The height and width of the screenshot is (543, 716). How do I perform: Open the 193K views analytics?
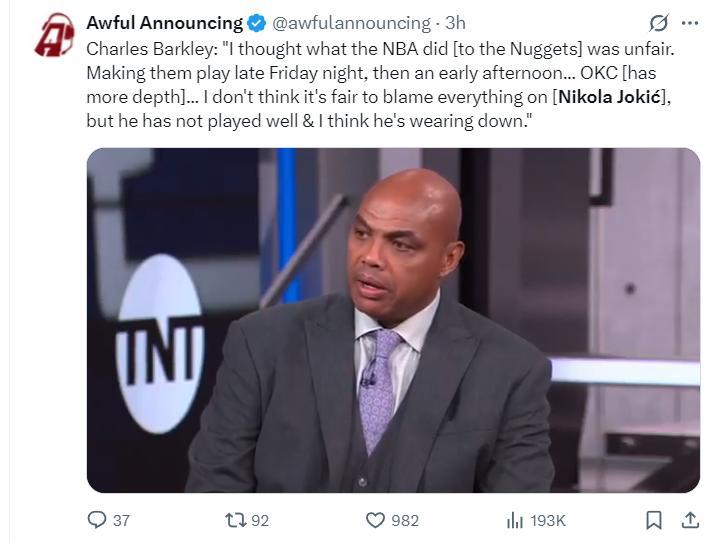pos(547,520)
